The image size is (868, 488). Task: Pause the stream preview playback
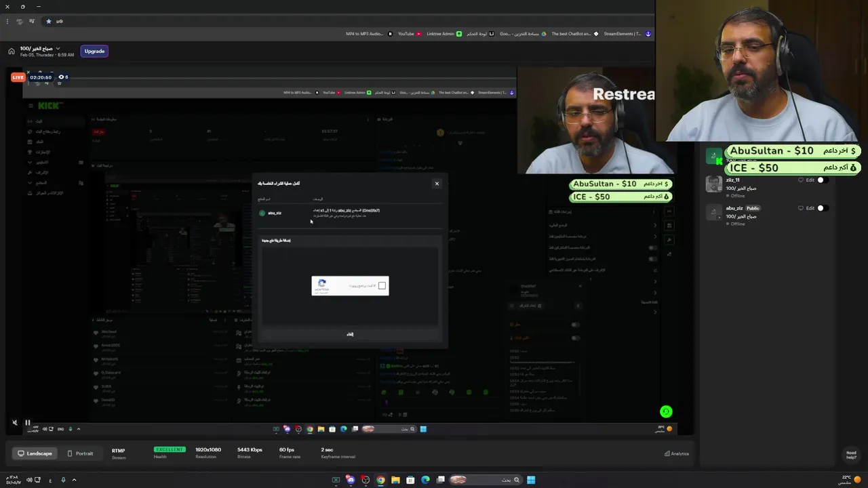pyautogui.click(x=28, y=423)
